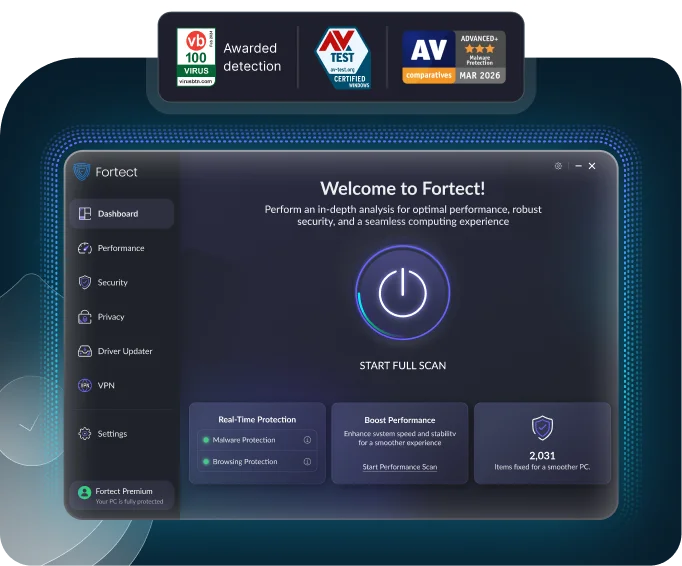
Task: Click the Dashboard layout icon
Action: coord(85,214)
